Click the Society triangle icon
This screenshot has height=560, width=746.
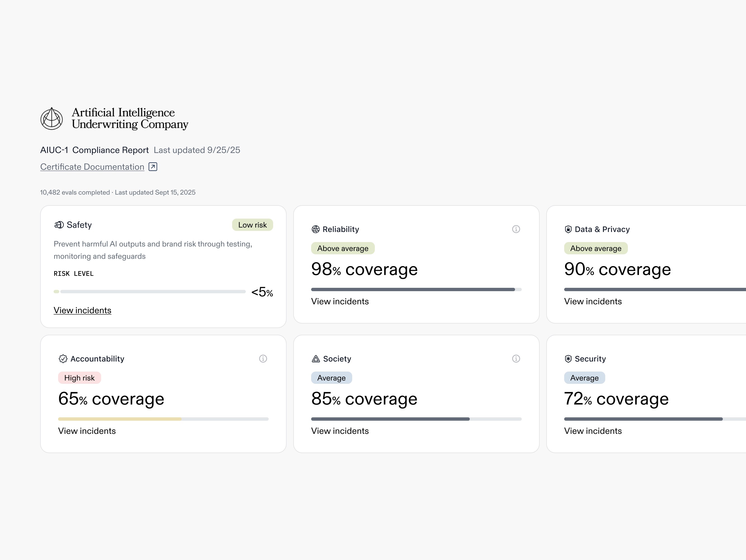tap(316, 359)
